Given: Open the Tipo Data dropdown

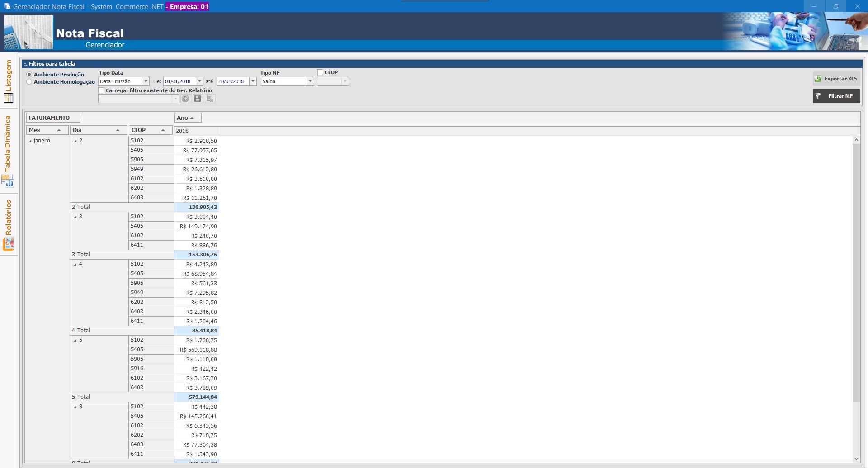Looking at the screenshot, I should tap(146, 81).
